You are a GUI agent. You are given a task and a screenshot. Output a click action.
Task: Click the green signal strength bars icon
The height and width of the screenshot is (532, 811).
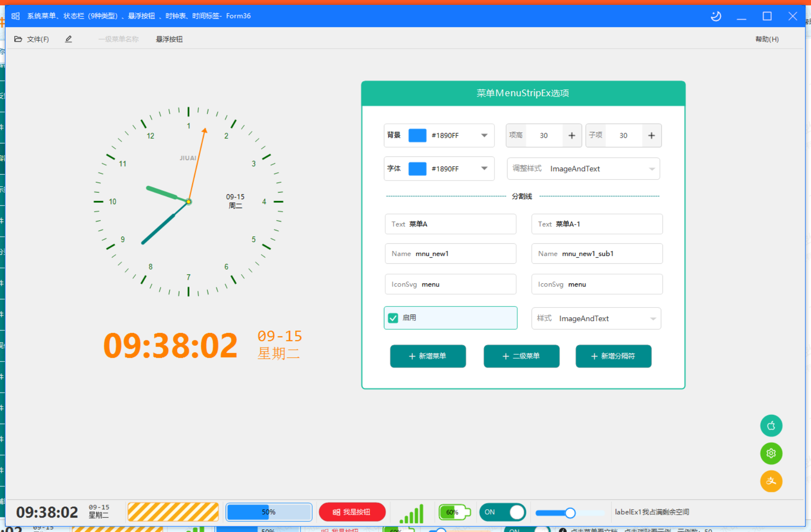point(412,513)
